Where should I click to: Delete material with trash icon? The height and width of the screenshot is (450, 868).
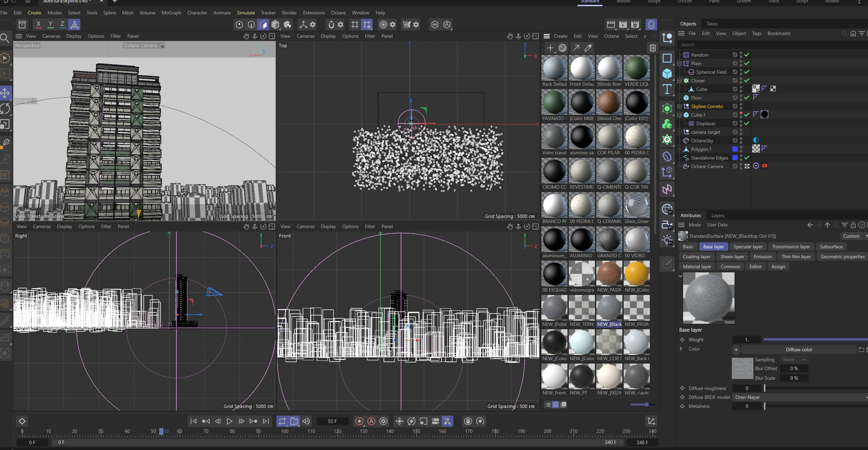tap(653, 48)
